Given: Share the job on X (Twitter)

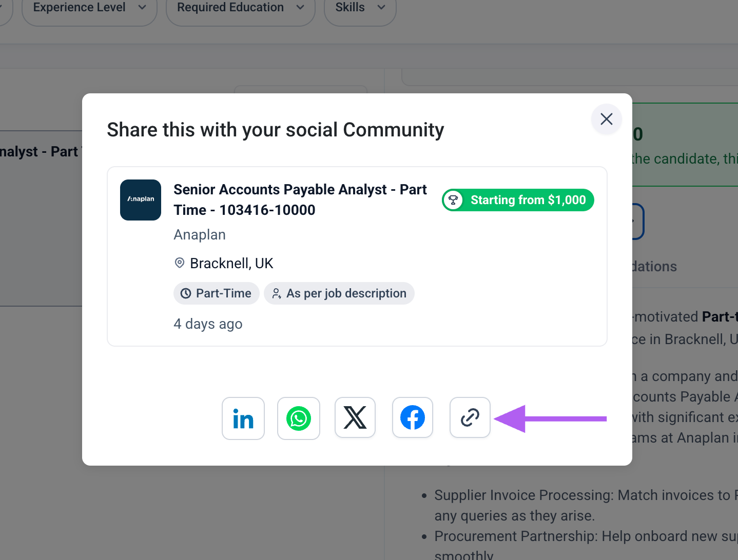Looking at the screenshot, I should (x=355, y=417).
